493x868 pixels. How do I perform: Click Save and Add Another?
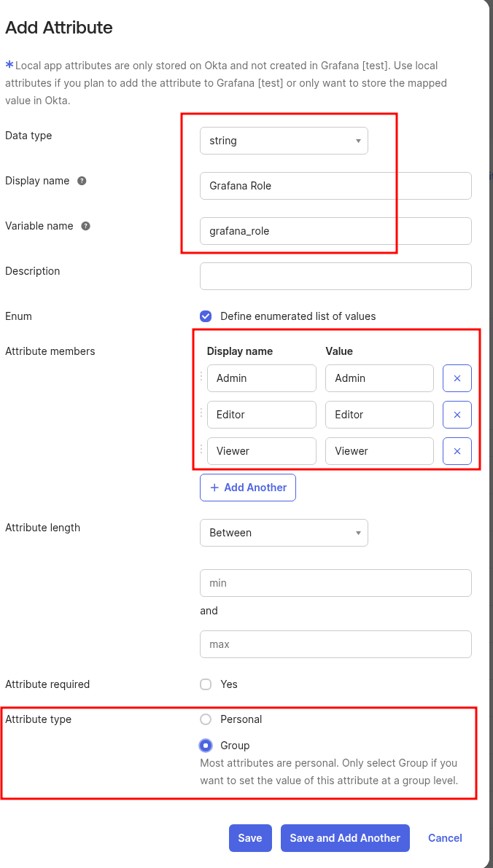point(345,838)
